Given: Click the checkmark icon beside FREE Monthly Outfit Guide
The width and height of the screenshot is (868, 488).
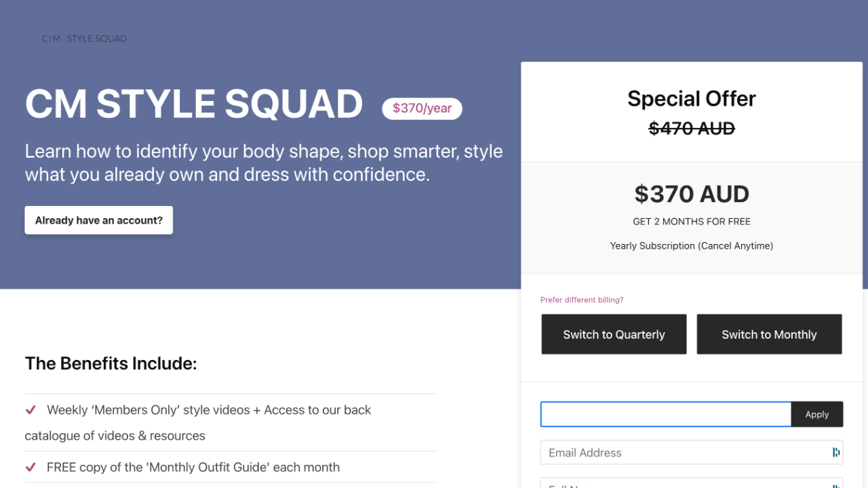Looking at the screenshot, I should 31,467.
